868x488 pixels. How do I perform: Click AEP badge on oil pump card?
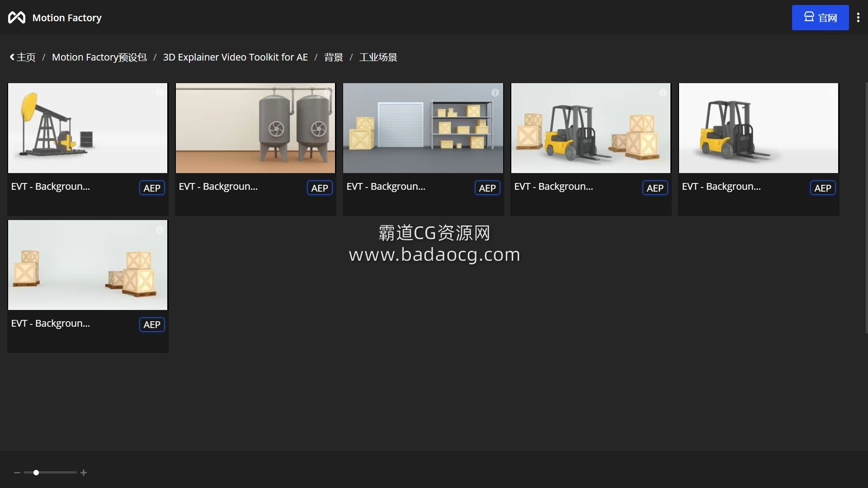(x=152, y=188)
